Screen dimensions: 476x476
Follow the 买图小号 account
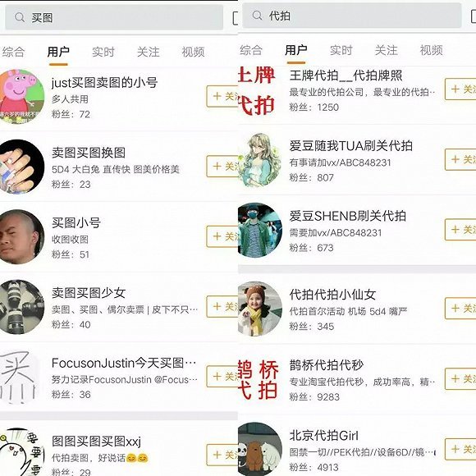(222, 236)
